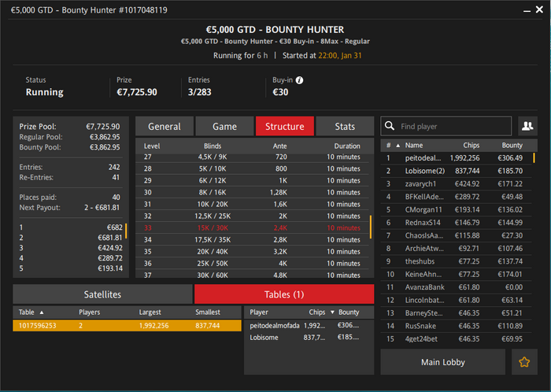Sort the table list by Table column arrow
This screenshot has width=551, height=392.
point(42,312)
